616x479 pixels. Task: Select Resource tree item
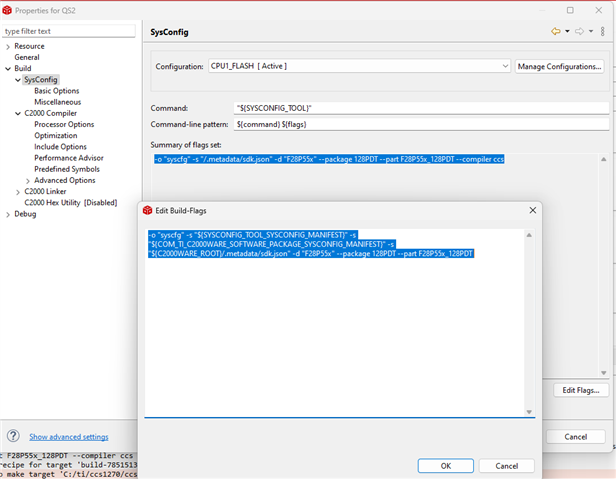pos(29,46)
